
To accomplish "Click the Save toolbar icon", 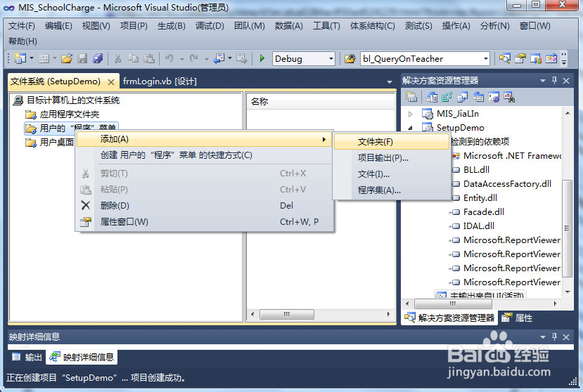I will [x=82, y=58].
